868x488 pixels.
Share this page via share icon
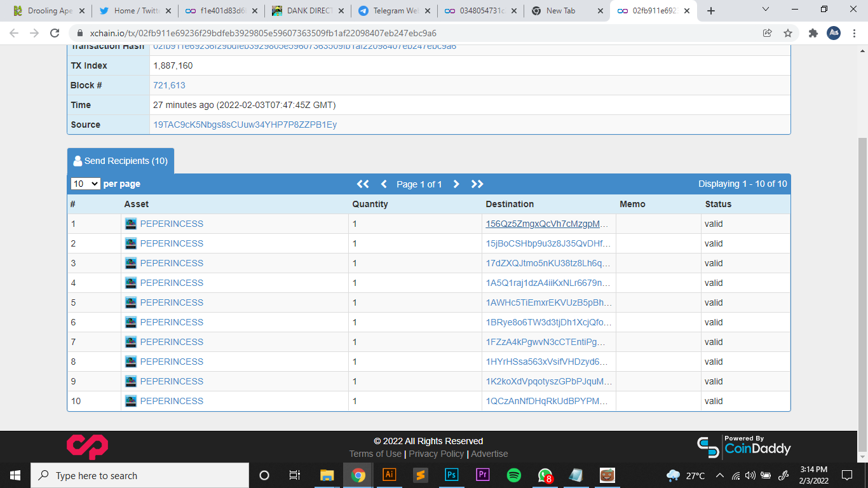pyautogui.click(x=767, y=33)
